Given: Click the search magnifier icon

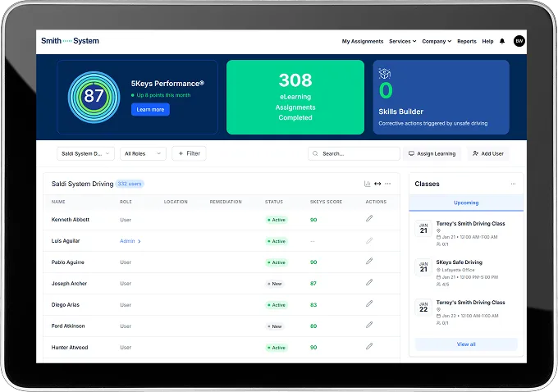Looking at the screenshot, I should tap(315, 153).
